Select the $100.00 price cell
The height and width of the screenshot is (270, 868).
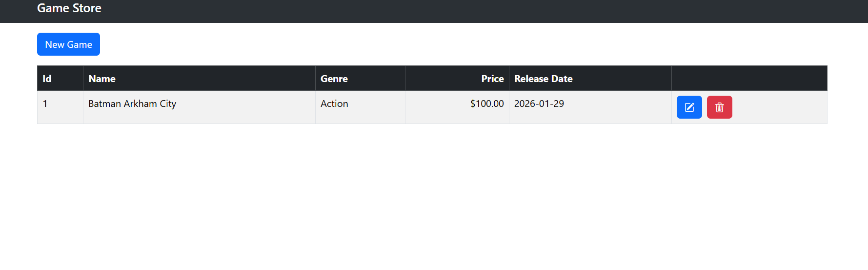tap(486, 104)
